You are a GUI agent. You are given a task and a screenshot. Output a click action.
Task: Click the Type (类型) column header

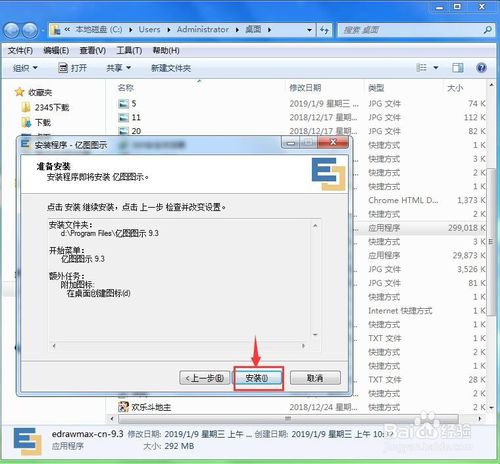tap(376, 88)
